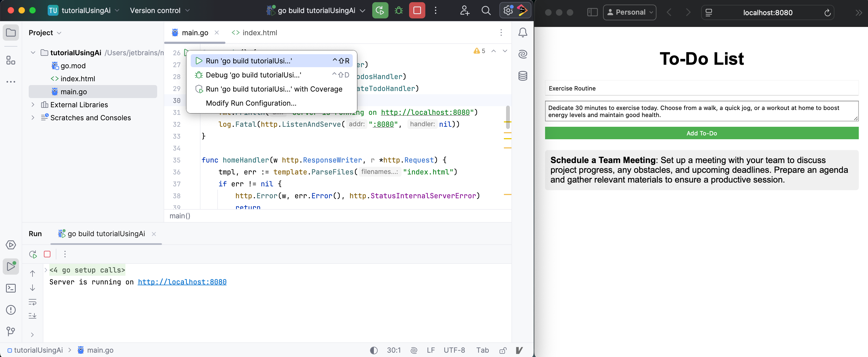The height and width of the screenshot is (357, 868).
Task: Rerun the go build tutorialUsingAi configuration
Action: (x=380, y=11)
